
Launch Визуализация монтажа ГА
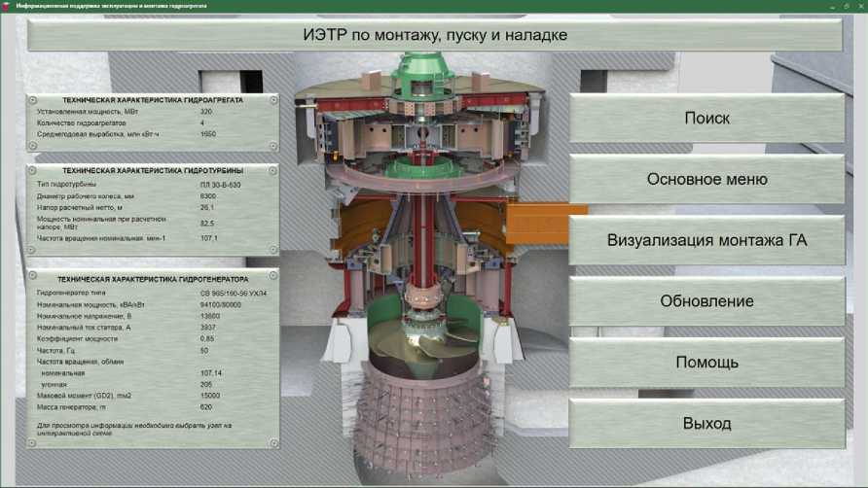pyautogui.click(x=706, y=240)
